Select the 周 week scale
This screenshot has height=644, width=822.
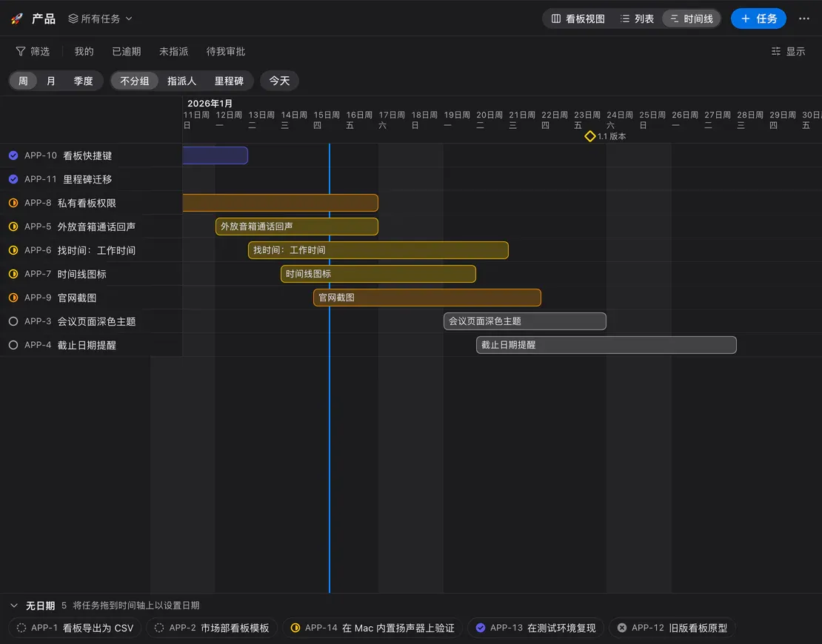[23, 81]
